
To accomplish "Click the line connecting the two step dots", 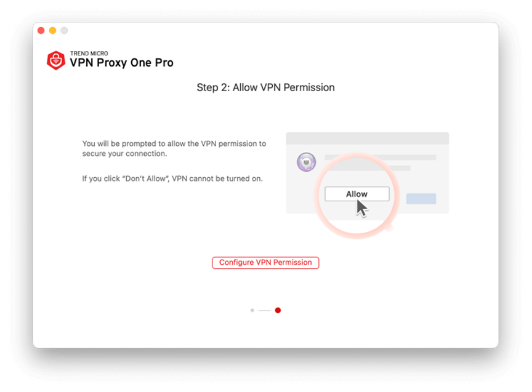I will [x=264, y=310].
